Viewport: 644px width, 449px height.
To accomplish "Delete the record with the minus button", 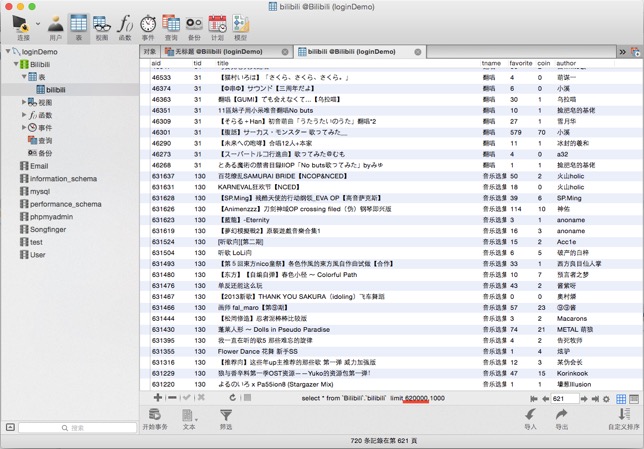I will (172, 397).
